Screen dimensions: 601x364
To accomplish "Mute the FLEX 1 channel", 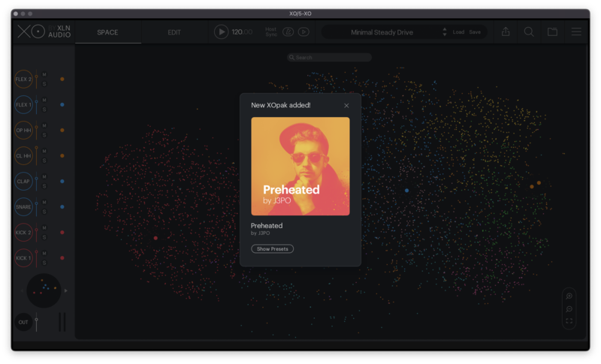I will point(44,100).
